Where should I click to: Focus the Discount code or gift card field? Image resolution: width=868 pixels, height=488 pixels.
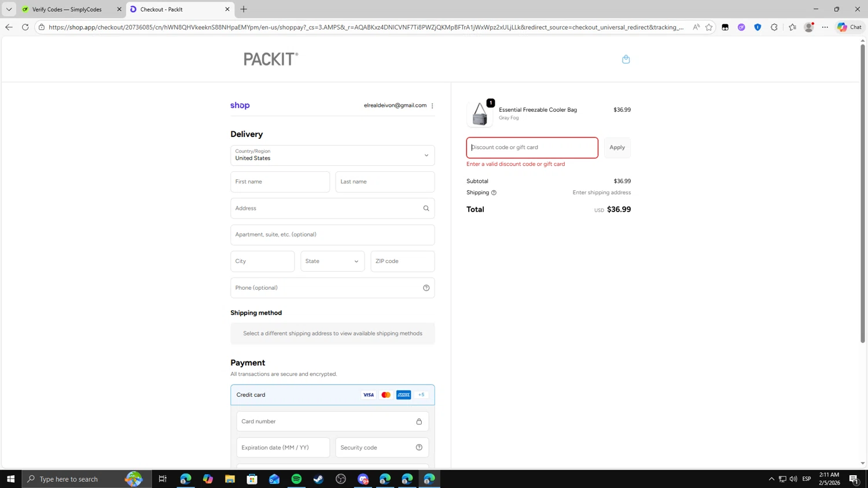tap(532, 147)
